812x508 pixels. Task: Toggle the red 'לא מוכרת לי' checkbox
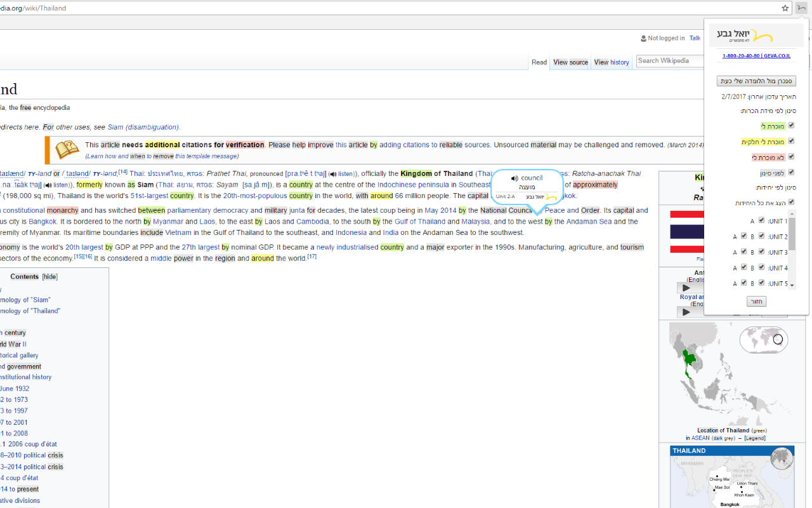(791, 157)
